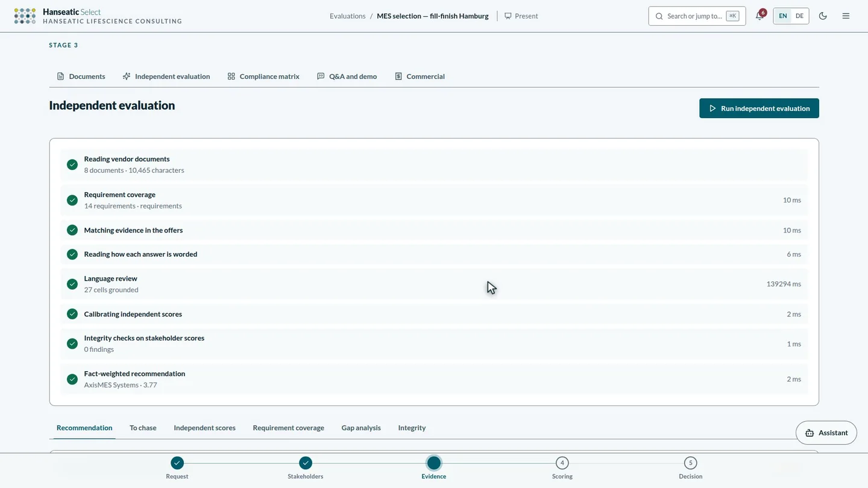This screenshot has width=868, height=488.
Task: Go to the Evidence stage step
Action: (434, 468)
